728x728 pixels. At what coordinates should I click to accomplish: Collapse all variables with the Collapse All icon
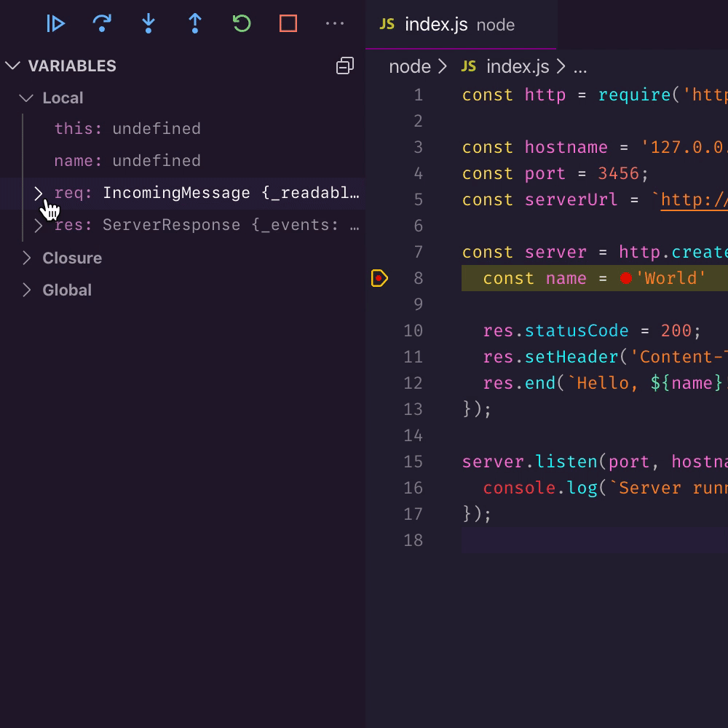tap(344, 66)
